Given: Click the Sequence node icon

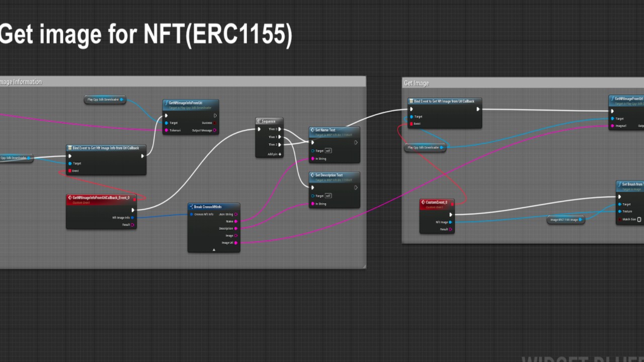Looking at the screenshot, I should click(259, 121).
